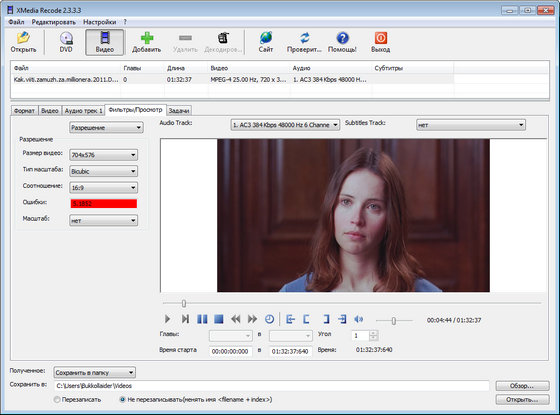
Task: Select the Перезаписать radio button
Action: tap(57, 400)
